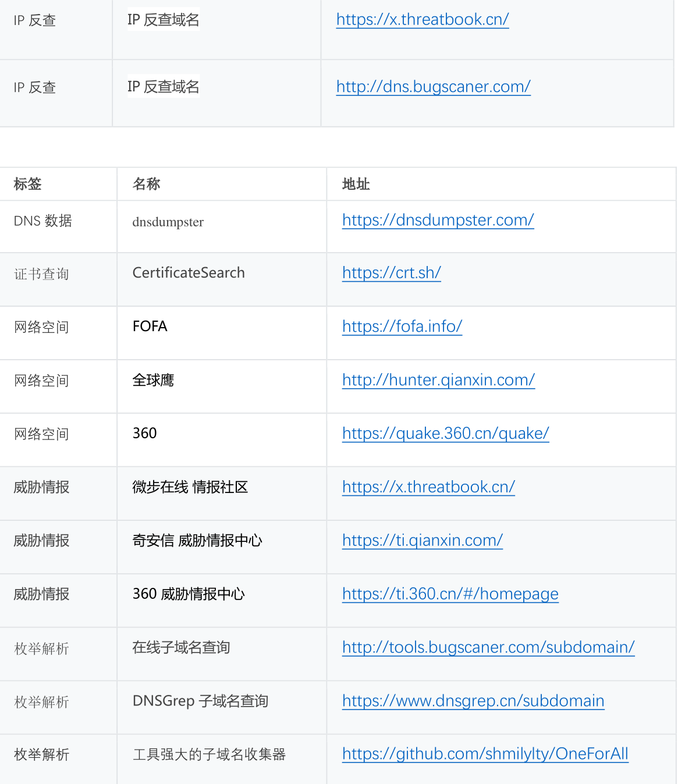
Task: Click the 微步在线 情报社区 name cell
Action: pos(190,487)
